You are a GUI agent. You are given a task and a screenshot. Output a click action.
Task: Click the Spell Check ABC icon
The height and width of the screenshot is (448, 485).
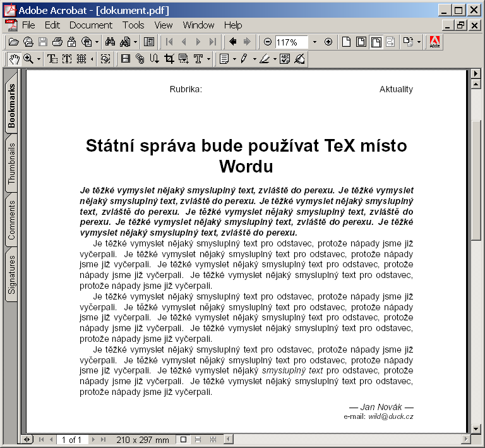pyautogui.click(x=285, y=59)
